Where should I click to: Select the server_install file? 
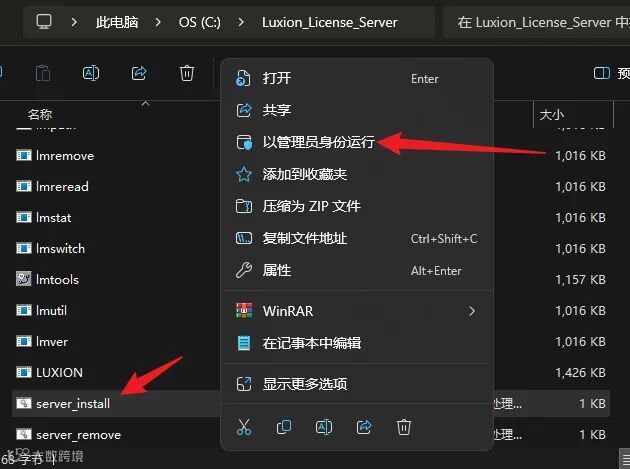coord(73,403)
